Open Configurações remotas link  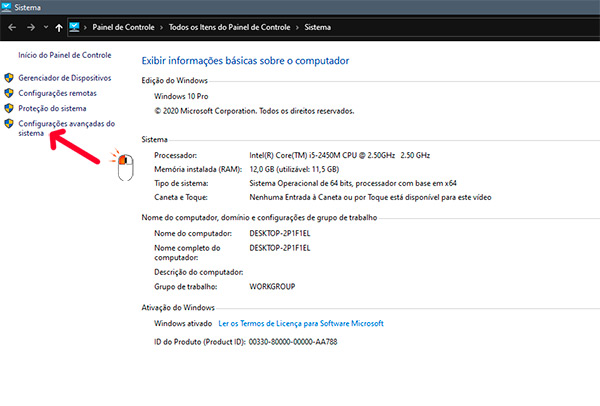[x=57, y=93]
